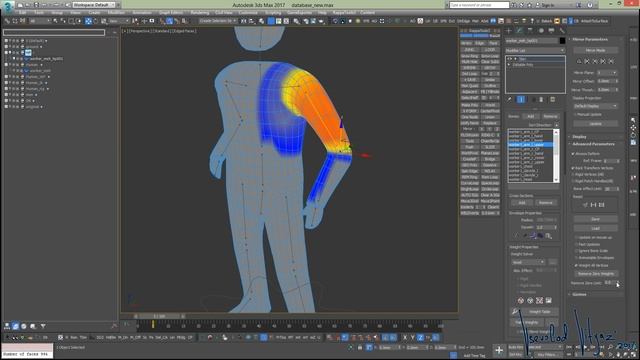Open Configure Modifier Sets icon
Image resolution: width=640 pixels, height=360 pixels.
pos(553,100)
